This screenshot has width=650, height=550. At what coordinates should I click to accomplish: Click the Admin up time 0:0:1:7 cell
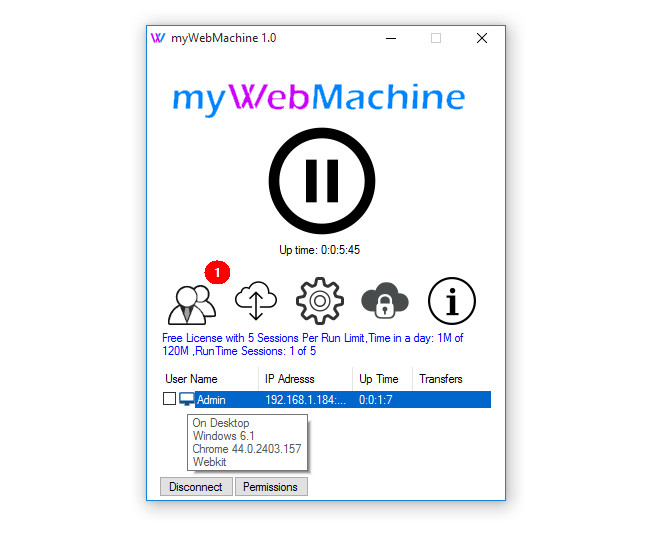[x=376, y=400]
